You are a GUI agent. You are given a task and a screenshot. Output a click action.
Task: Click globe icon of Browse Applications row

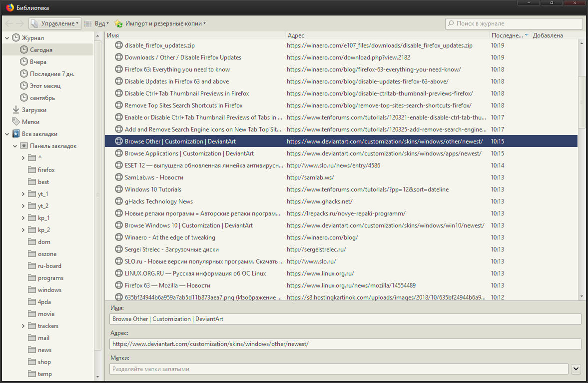119,153
